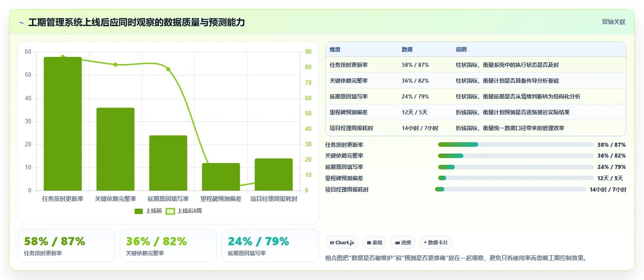Click the 24% / 79% data card

click(270, 246)
